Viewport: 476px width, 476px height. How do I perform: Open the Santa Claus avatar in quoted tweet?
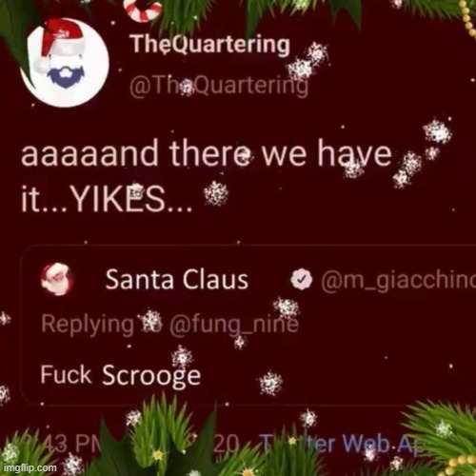click(56, 279)
